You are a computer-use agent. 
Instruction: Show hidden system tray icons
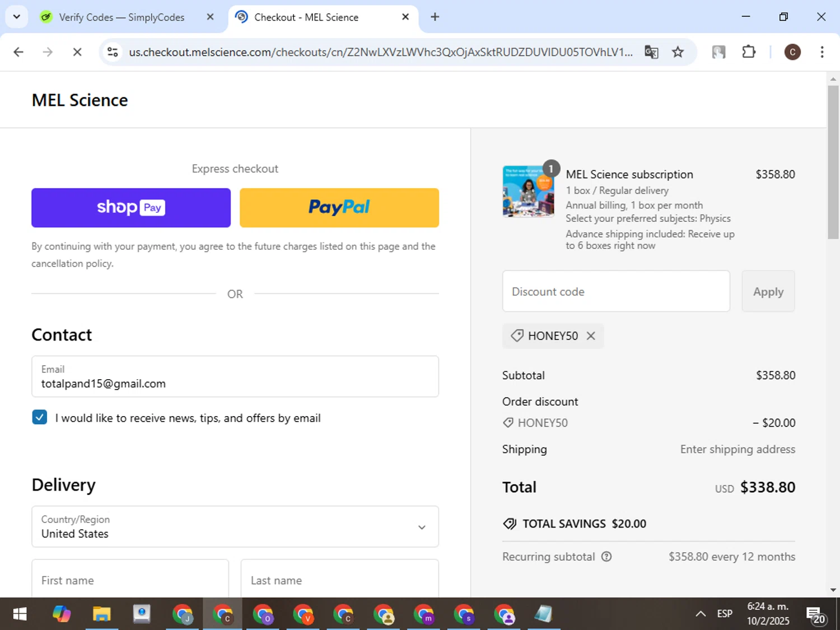(701, 614)
